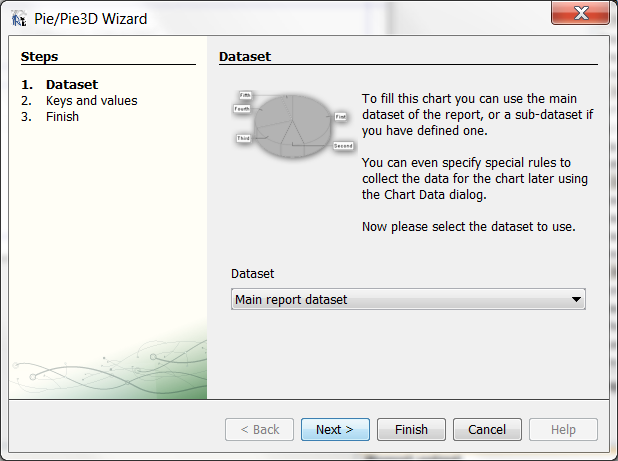Open the dataset dropdown arrow
Screen dimensions: 618x461
pos(575,299)
